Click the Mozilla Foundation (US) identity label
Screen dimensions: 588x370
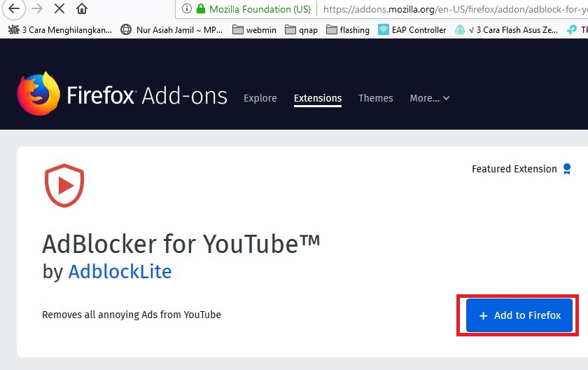[260, 9]
